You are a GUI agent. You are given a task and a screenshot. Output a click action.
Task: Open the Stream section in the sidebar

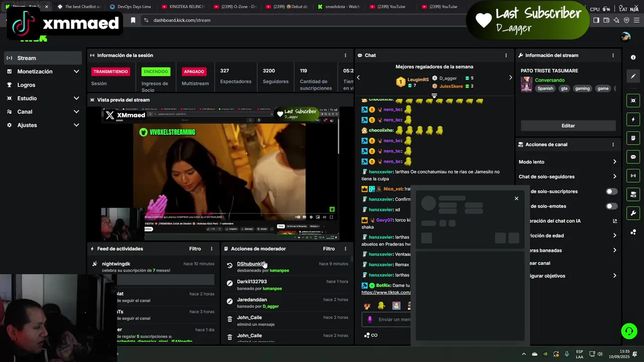[43, 58]
